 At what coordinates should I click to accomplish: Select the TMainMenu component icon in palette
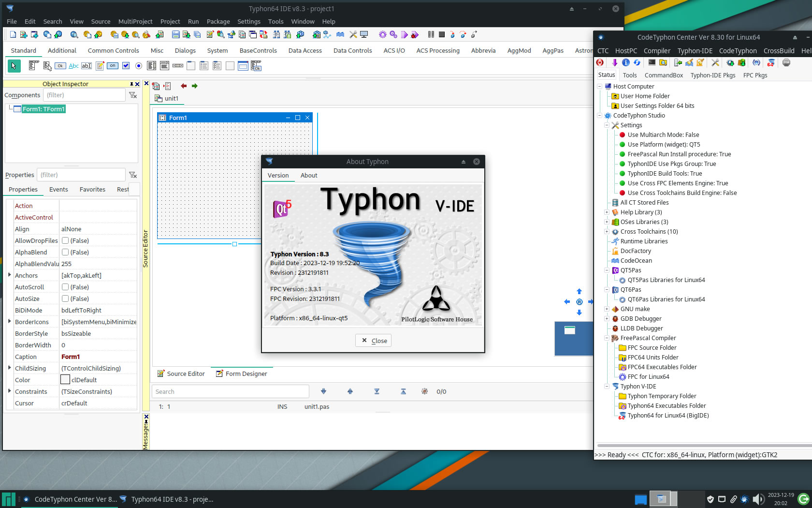33,66
